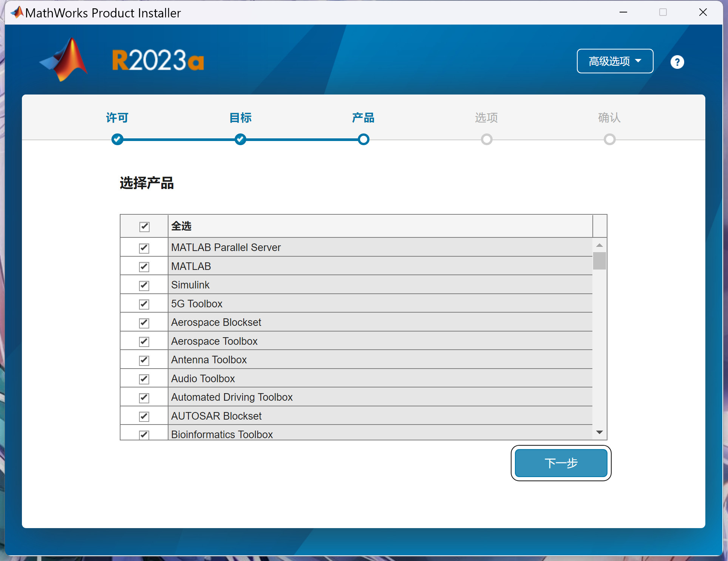Click the product list scrollbar thumb
The width and height of the screenshot is (728, 561).
click(599, 261)
